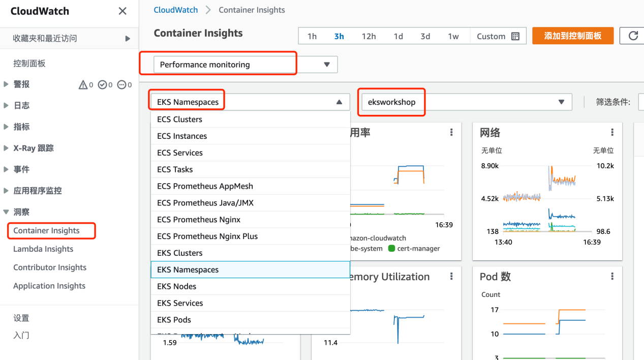The image size is (644, 360).
Task: Click the CloudWatch breadcrumb link
Action: pos(175,10)
